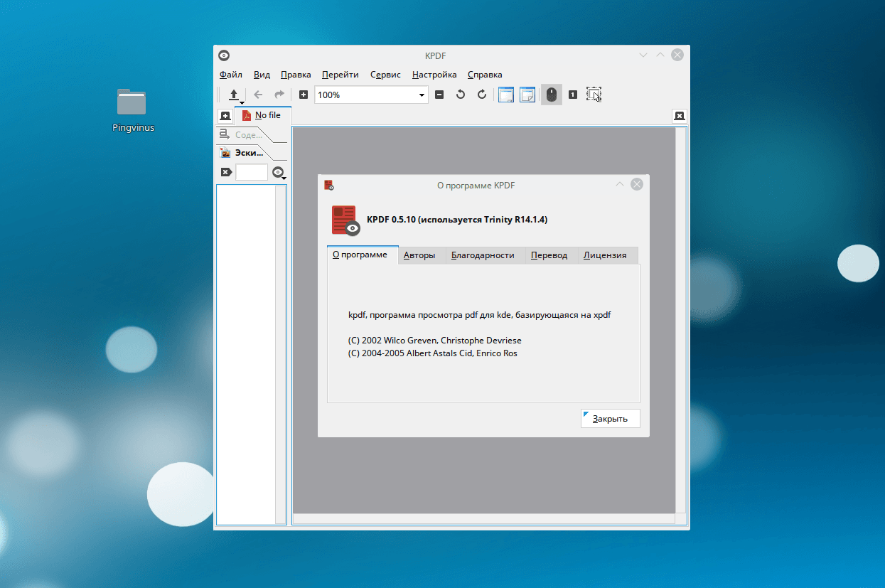Add a new tab with the plus tab icon

tap(225, 116)
